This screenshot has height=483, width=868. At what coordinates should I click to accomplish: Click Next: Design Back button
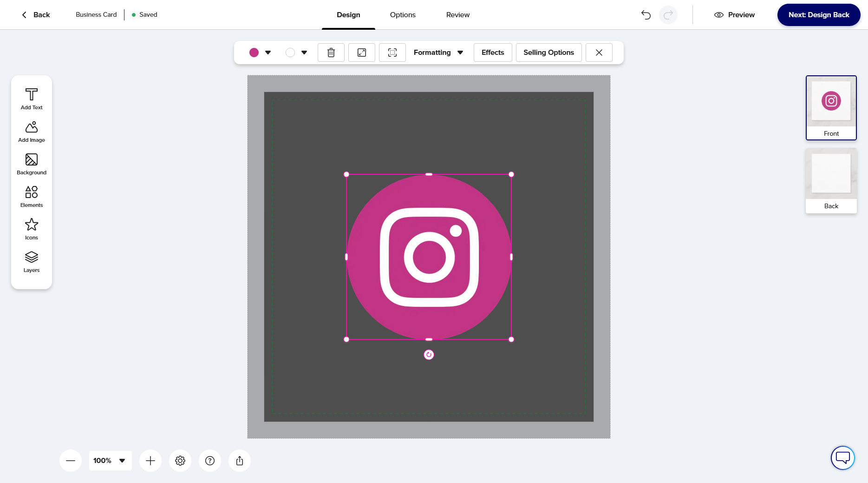[819, 15]
